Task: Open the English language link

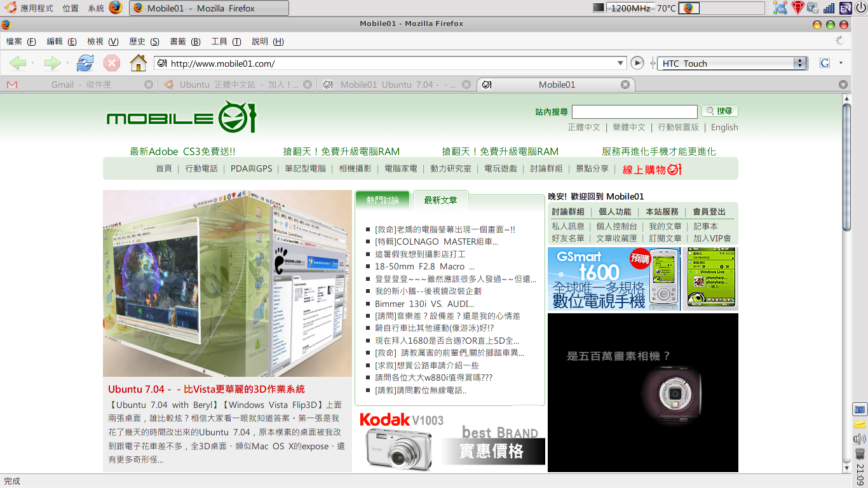Action: (724, 127)
